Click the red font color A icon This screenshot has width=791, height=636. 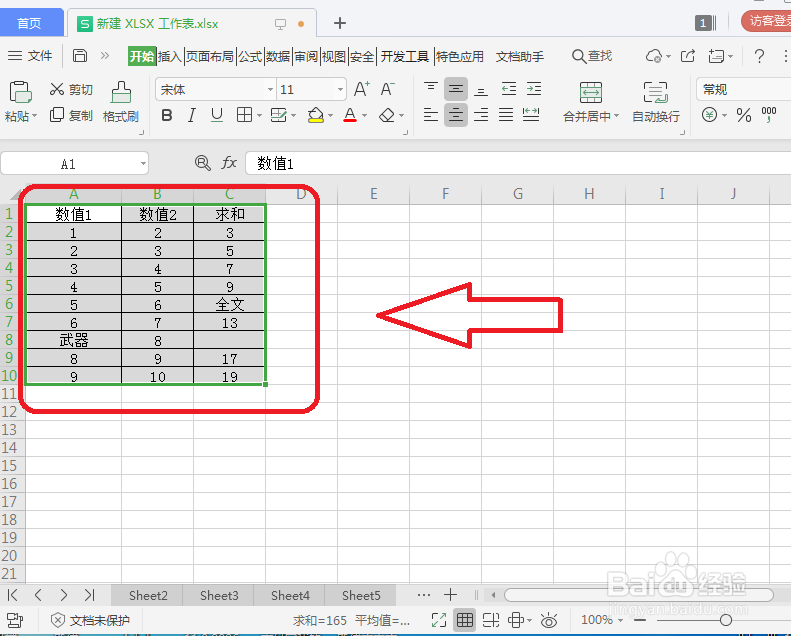tap(350, 115)
